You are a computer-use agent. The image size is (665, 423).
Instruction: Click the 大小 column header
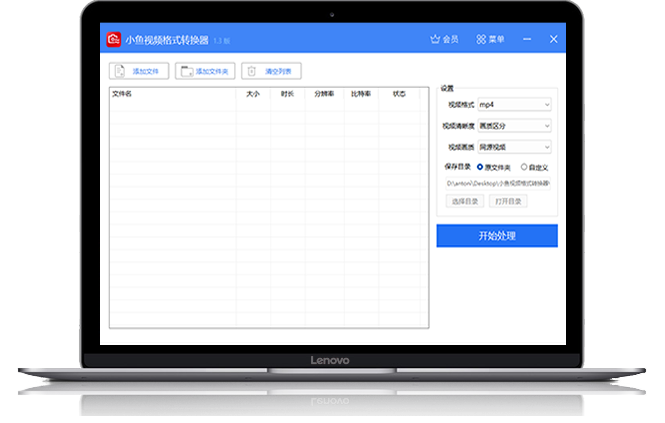[253, 94]
